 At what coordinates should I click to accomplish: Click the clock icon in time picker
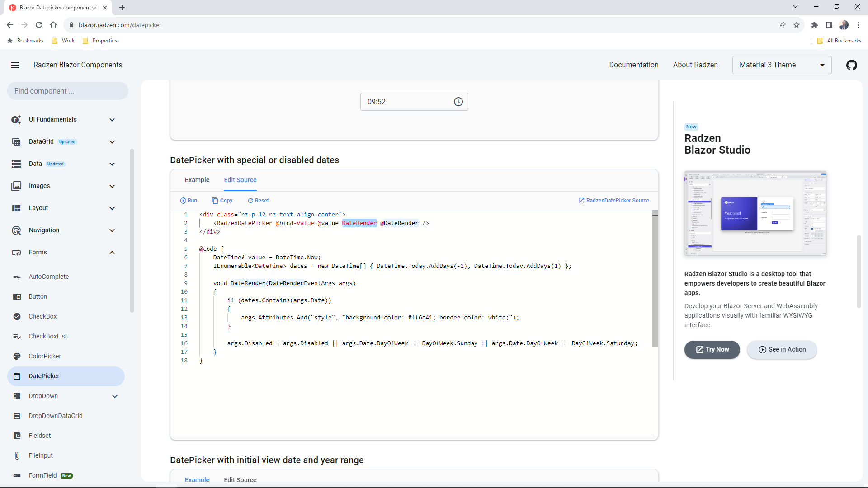click(x=458, y=102)
